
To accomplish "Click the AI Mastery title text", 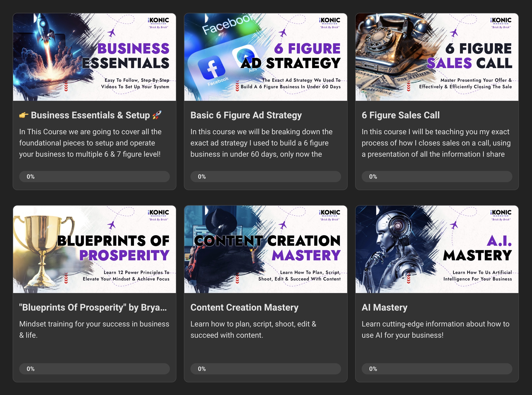I will pos(384,308).
